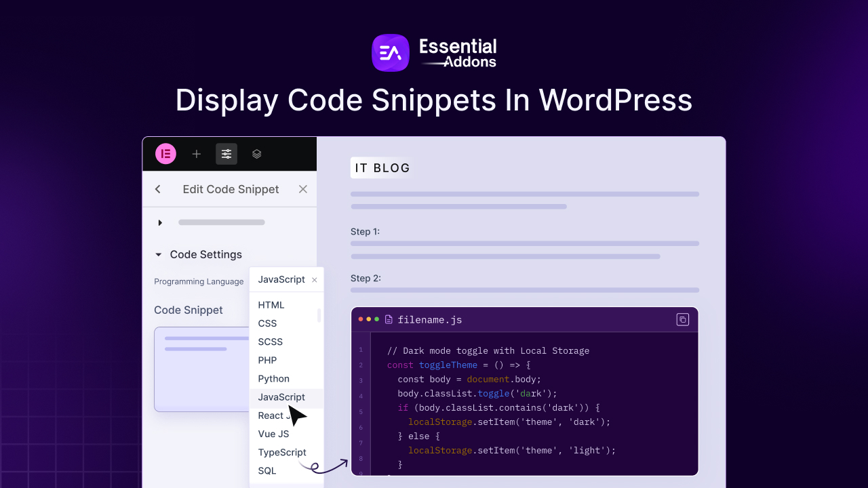868x488 pixels.
Task: Expand the collapsed section above Code Settings
Action: coord(160,222)
